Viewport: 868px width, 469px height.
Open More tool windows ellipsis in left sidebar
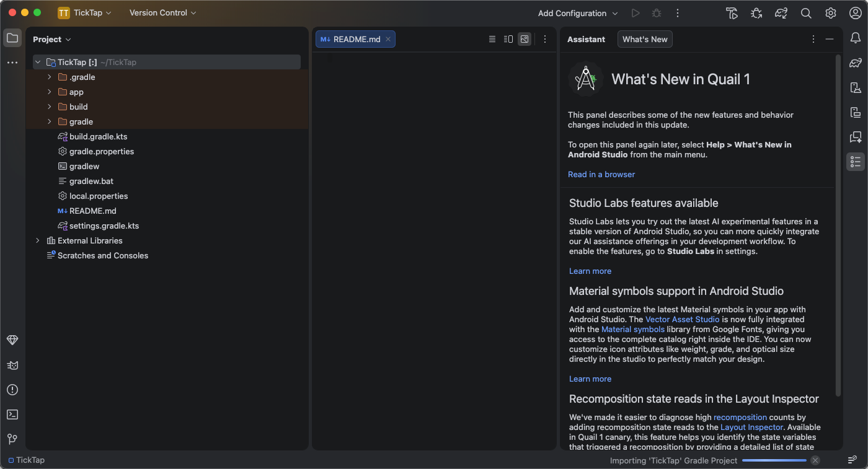coord(12,63)
